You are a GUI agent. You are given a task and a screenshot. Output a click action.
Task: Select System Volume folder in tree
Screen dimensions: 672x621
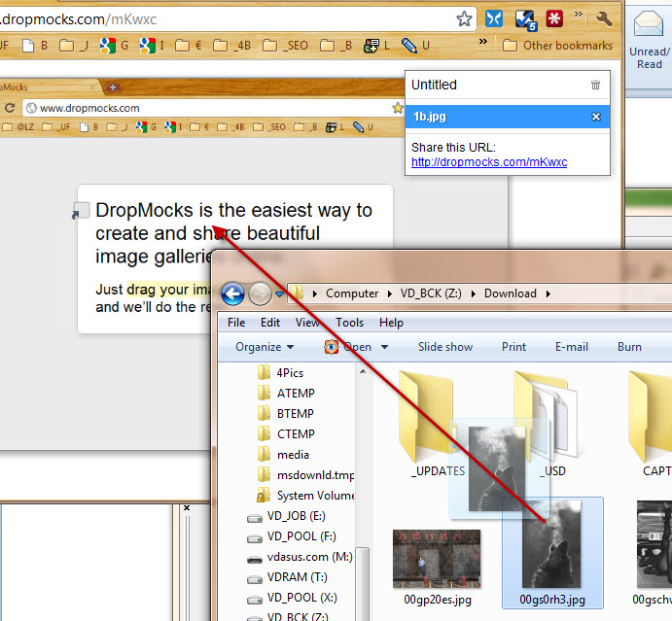[x=305, y=496]
